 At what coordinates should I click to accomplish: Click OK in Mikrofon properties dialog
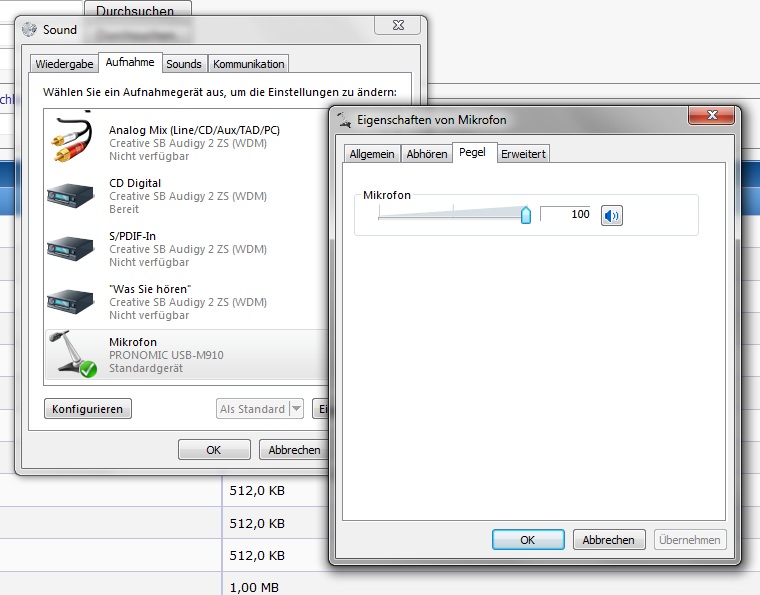pyautogui.click(x=528, y=540)
